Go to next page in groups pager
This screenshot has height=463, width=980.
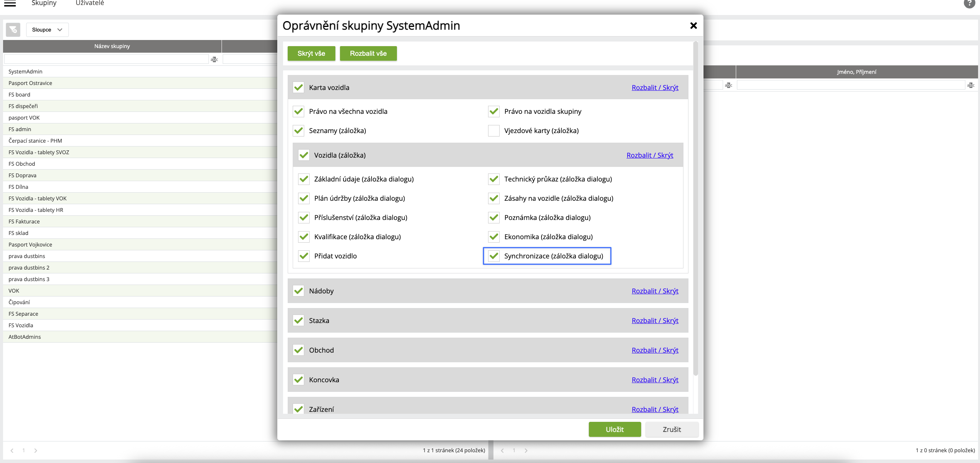[36, 450]
